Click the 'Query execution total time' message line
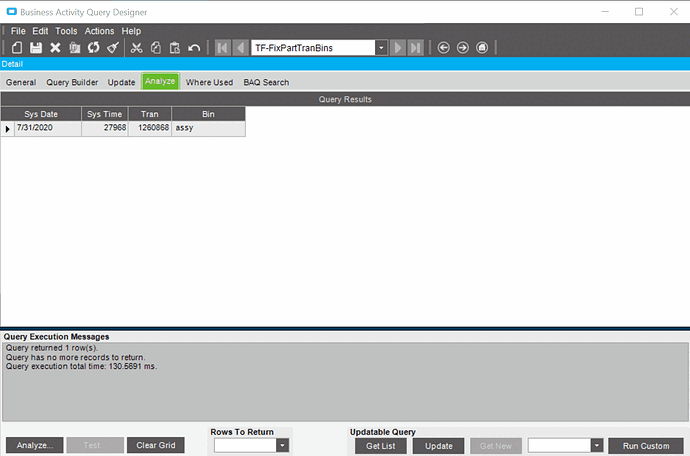The width and height of the screenshot is (690, 456). 81,366
